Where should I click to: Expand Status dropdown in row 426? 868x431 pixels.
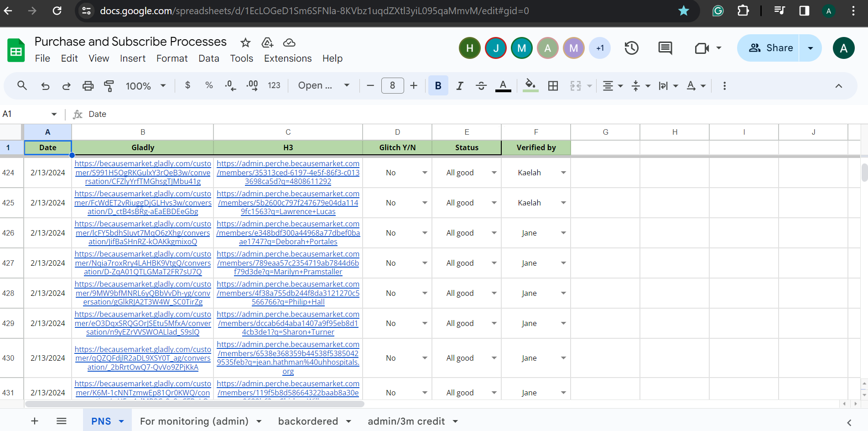click(494, 233)
